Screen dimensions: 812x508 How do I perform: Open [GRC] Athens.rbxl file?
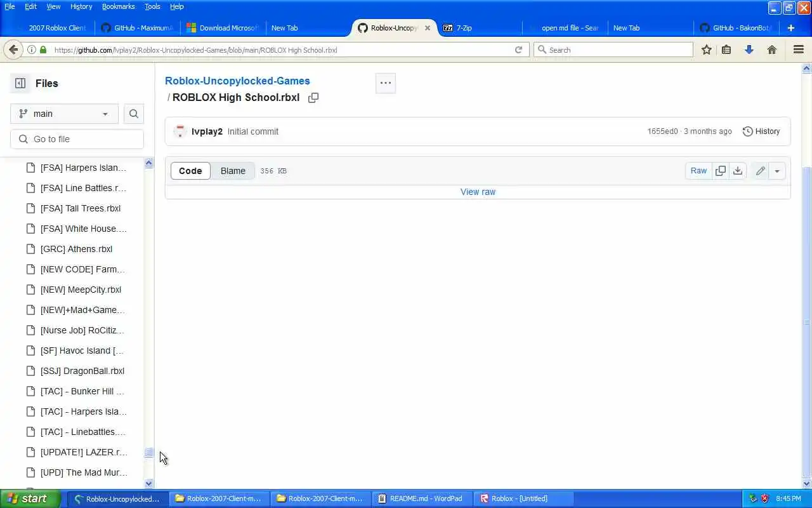[76, 249]
